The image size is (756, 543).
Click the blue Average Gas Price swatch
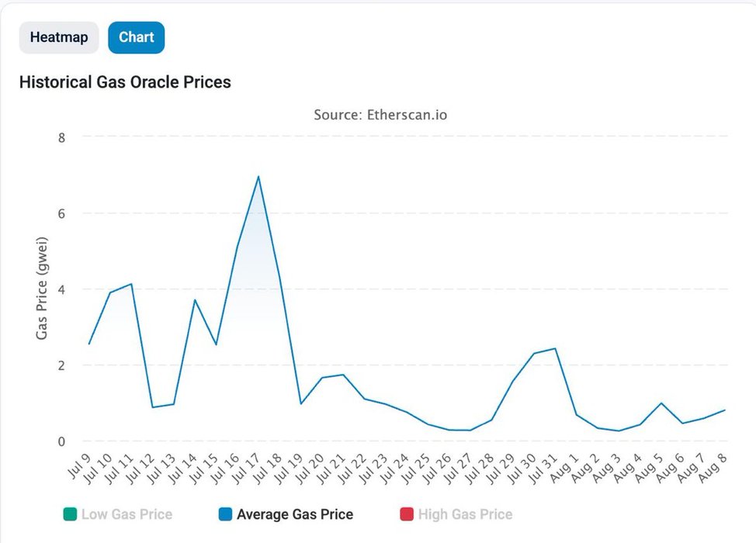(225, 514)
